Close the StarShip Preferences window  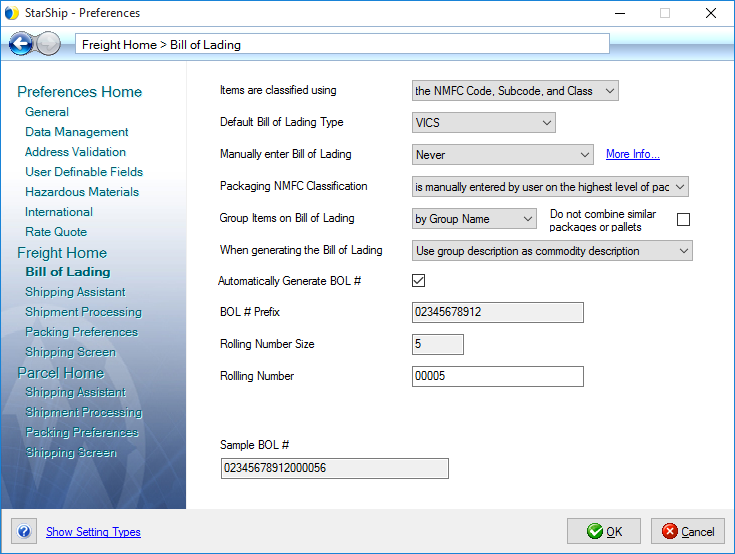(711, 13)
